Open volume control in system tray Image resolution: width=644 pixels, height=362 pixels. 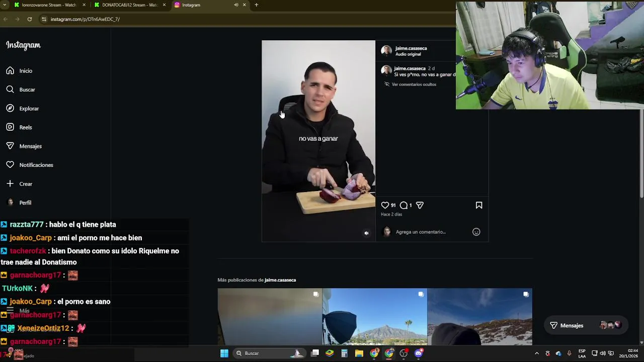(x=603, y=353)
